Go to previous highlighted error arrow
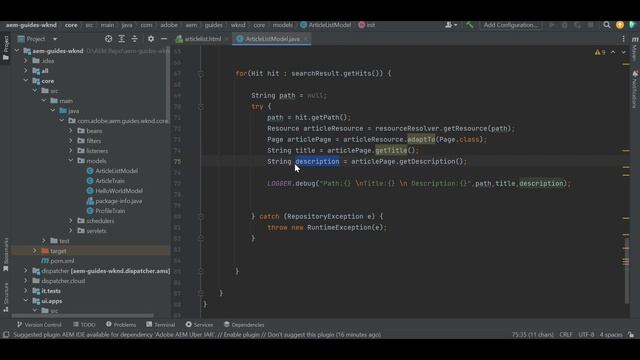Viewport: 640px width, 360px height. [x=613, y=52]
